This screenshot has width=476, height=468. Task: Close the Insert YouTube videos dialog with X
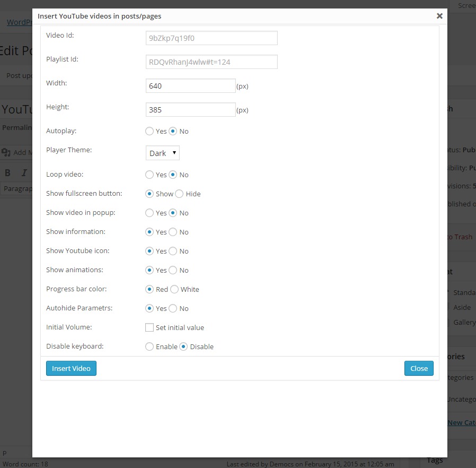[x=439, y=16]
